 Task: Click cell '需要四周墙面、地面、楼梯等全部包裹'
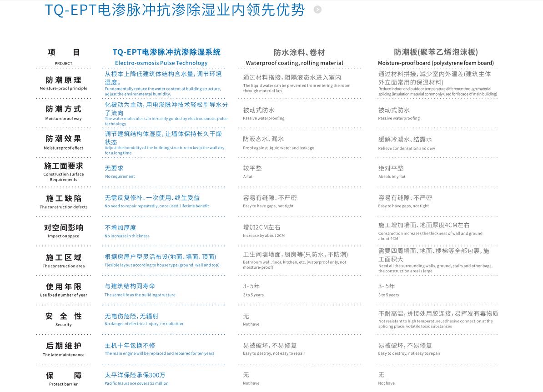(x=434, y=255)
